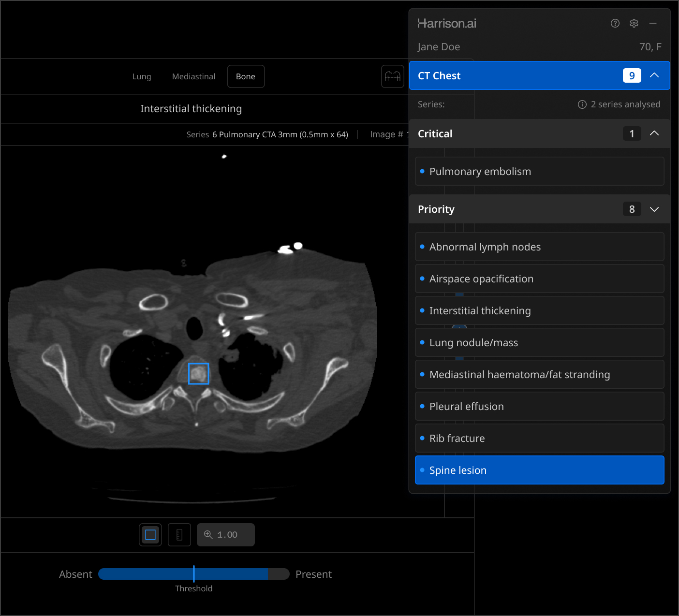Click the chest anatomy view icon

tap(392, 76)
